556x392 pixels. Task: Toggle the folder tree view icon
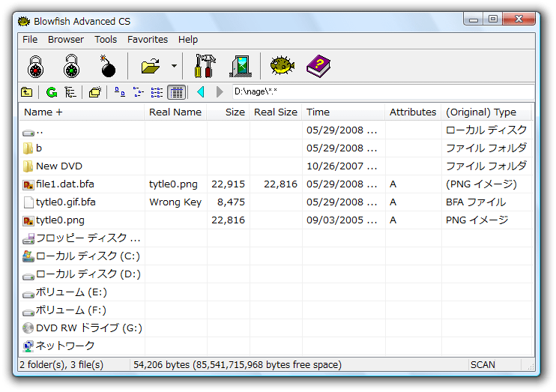(70, 92)
